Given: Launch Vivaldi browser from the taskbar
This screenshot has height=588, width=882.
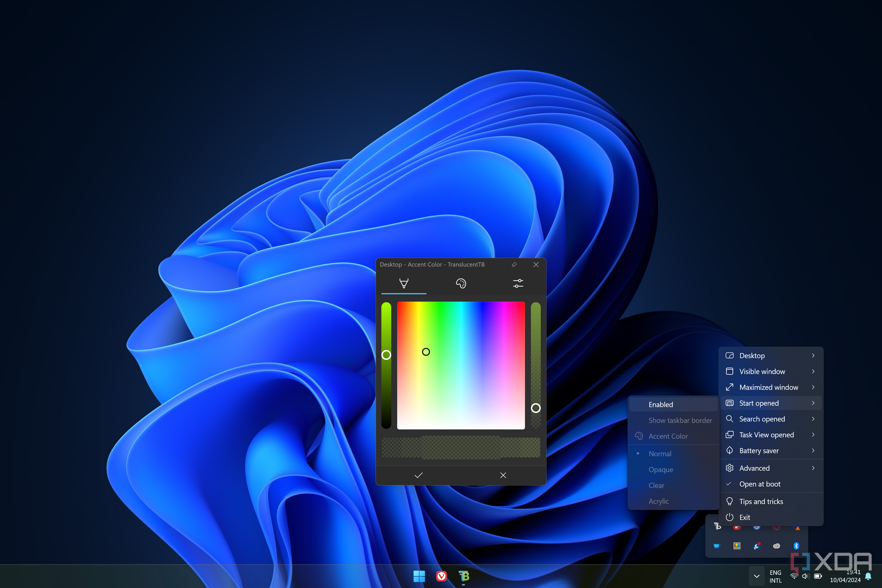Looking at the screenshot, I should coord(442,576).
